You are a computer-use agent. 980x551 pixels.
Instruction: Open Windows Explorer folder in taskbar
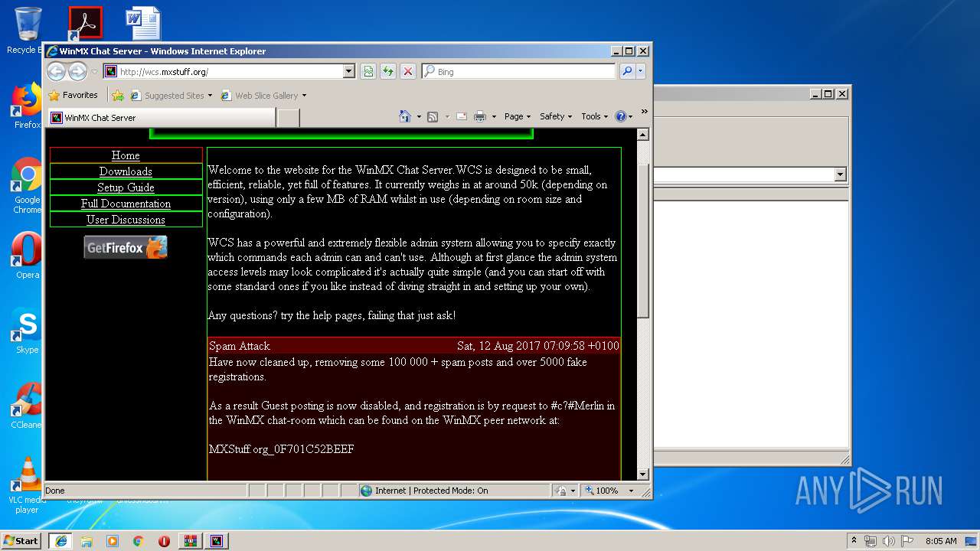coord(87,541)
